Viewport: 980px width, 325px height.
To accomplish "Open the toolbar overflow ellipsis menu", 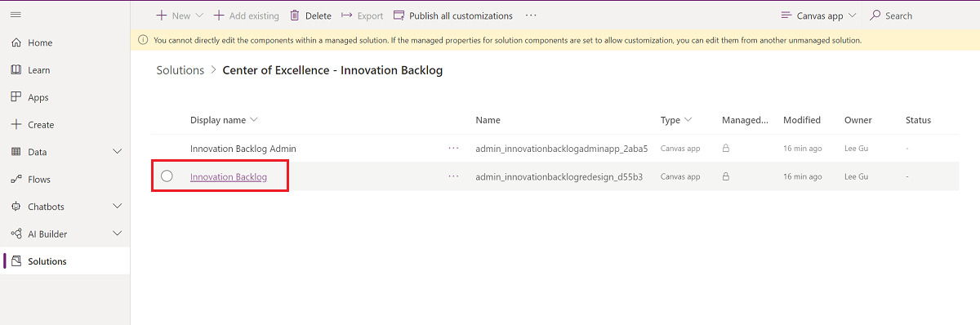I will [x=531, y=16].
